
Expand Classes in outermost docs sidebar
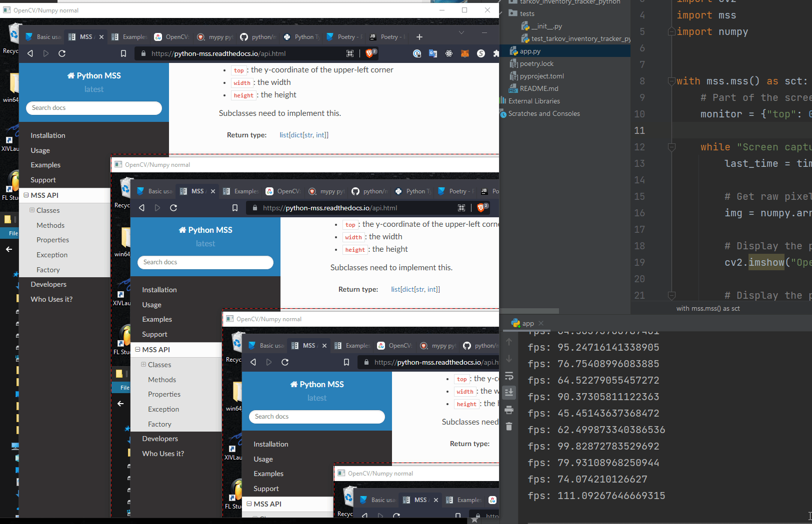coord(32,210)
